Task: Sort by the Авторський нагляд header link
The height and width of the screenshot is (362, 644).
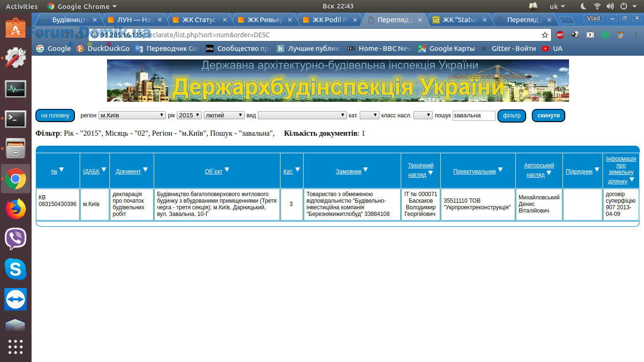Action: click(x=539, y=170)
